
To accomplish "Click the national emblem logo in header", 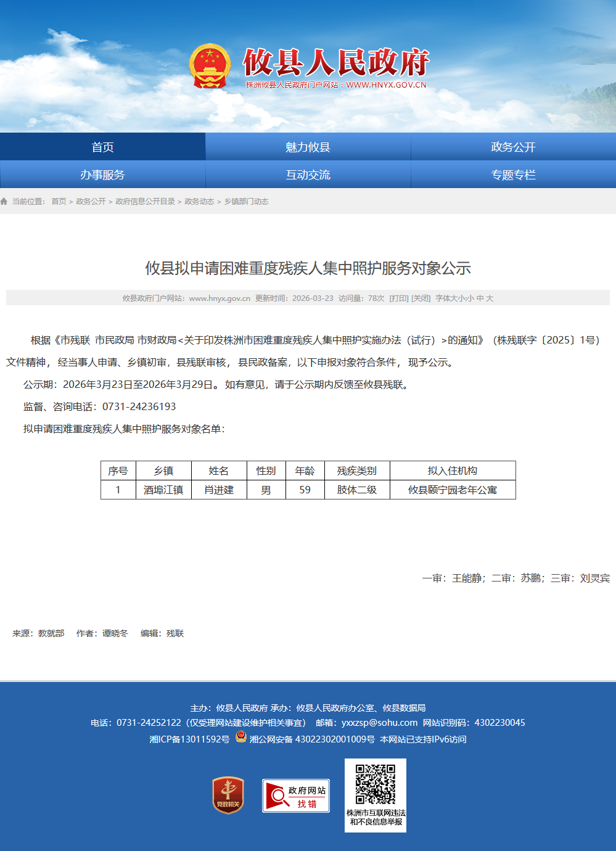I will pos(210,67).
